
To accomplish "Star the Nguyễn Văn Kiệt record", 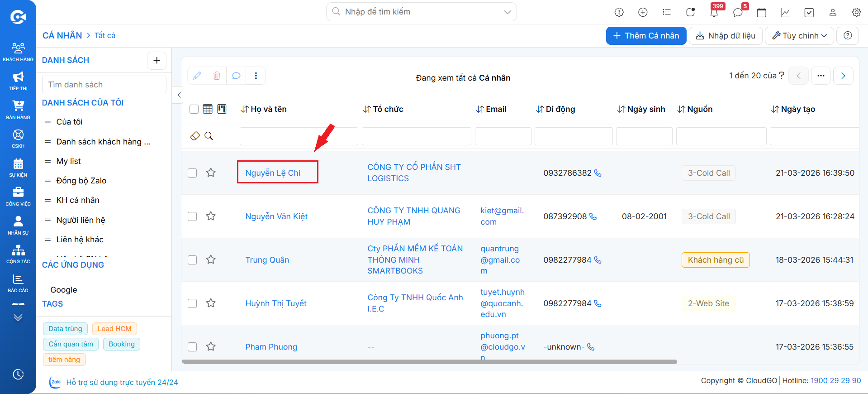I will click(211, 216).
